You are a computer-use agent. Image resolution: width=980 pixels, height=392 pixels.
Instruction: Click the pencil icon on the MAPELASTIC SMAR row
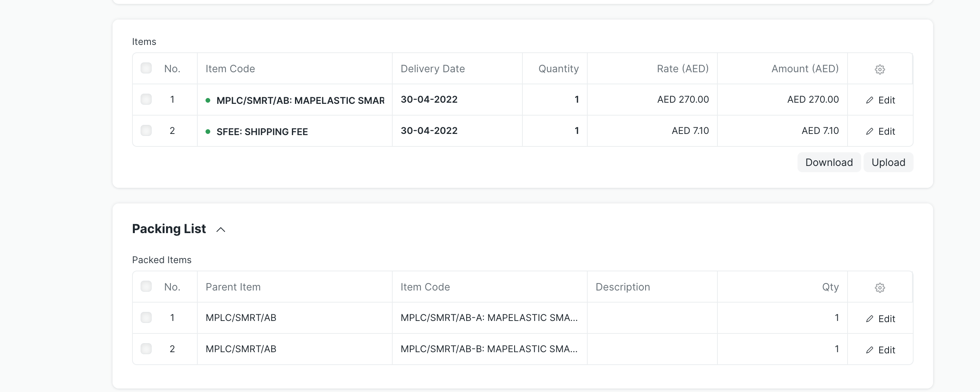[x=869, y=100]
